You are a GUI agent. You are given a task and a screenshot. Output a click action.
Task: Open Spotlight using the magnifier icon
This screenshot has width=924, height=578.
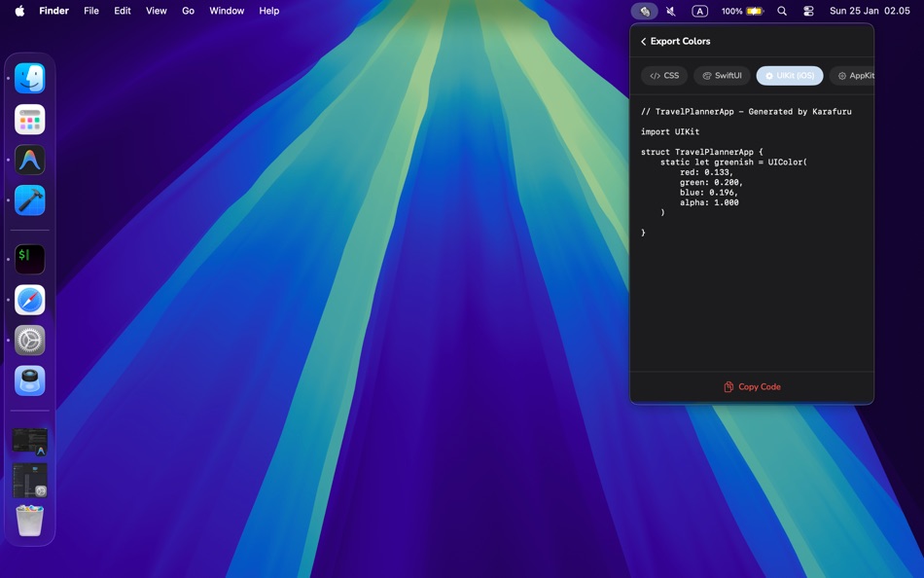coord(782,11)
